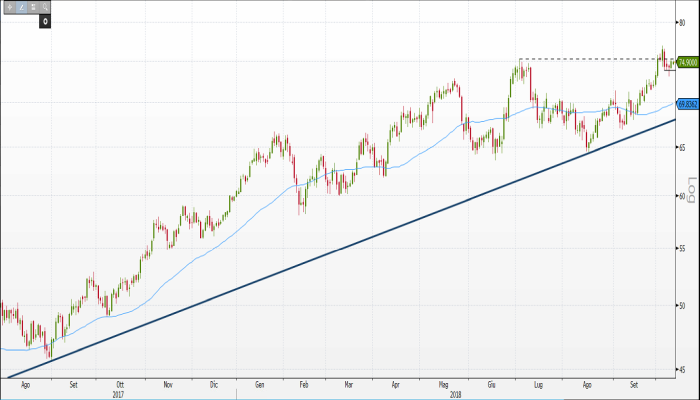Select the magnifier zoom tool
This screenshot has width=700, height=400.
45,7
